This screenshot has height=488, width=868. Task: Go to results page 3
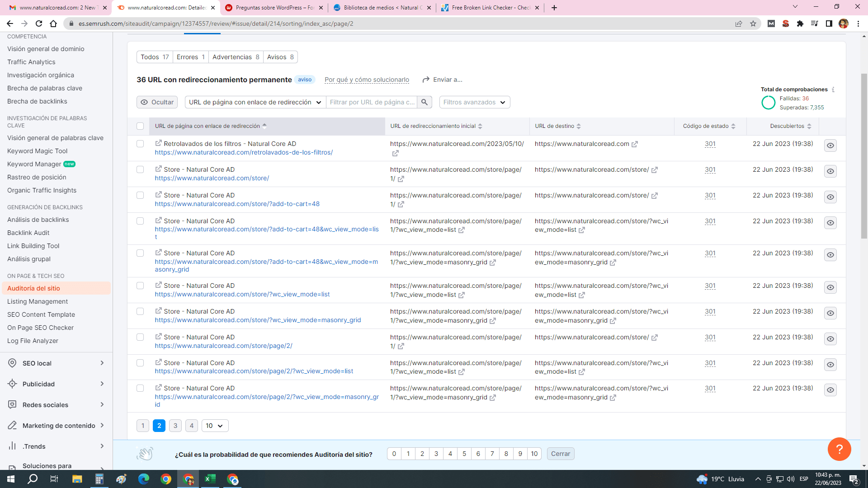pyautogui.click(x=175, y=426)
